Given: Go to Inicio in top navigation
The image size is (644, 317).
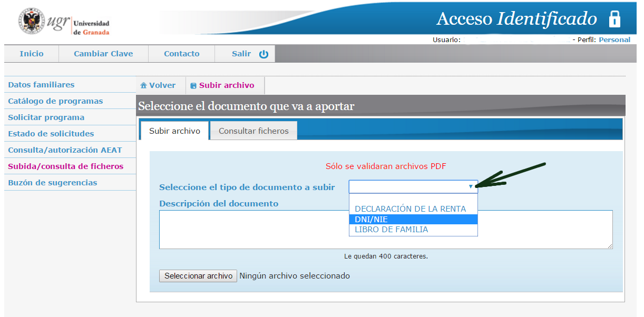Looking at the screenshot, I should [x=32, y=54].
